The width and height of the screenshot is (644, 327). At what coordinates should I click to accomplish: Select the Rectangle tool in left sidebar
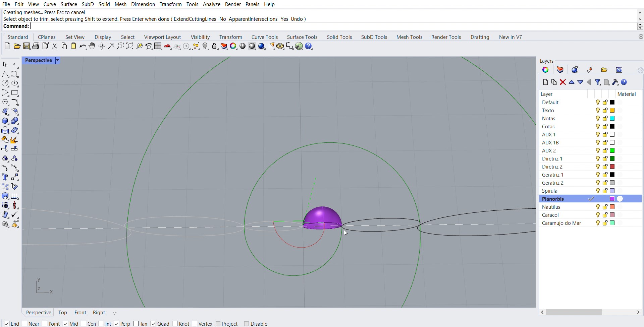pos(15,93)
